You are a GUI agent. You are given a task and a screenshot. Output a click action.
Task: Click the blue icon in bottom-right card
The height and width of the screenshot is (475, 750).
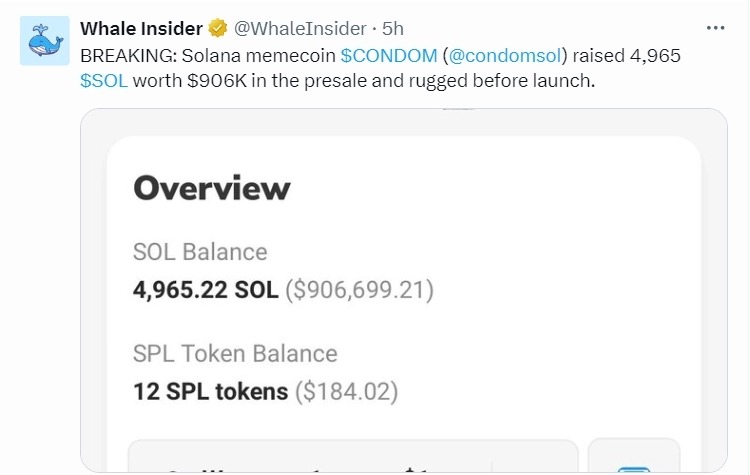pos(633,468)
